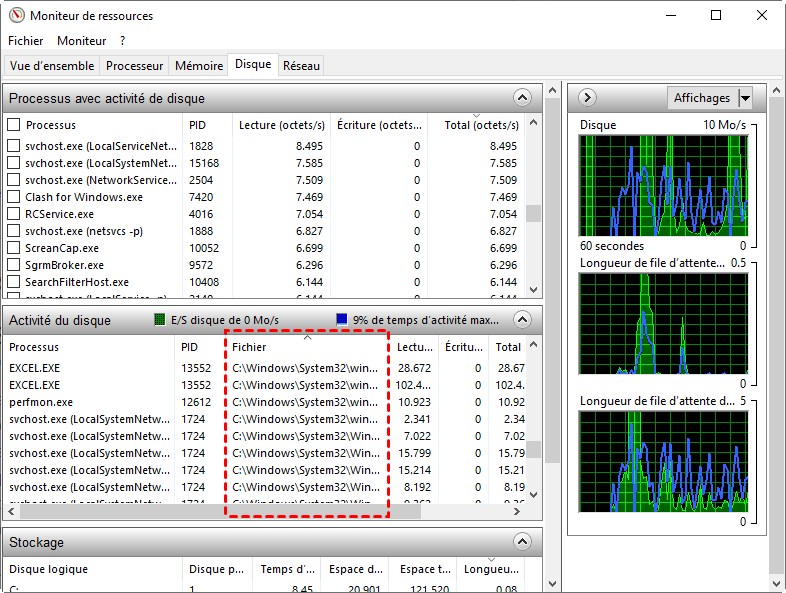This screenshot has width=786, height=593.
Task: Switch to the Mémoire tab
Action: pyautogui.click(x=198, y=66)
